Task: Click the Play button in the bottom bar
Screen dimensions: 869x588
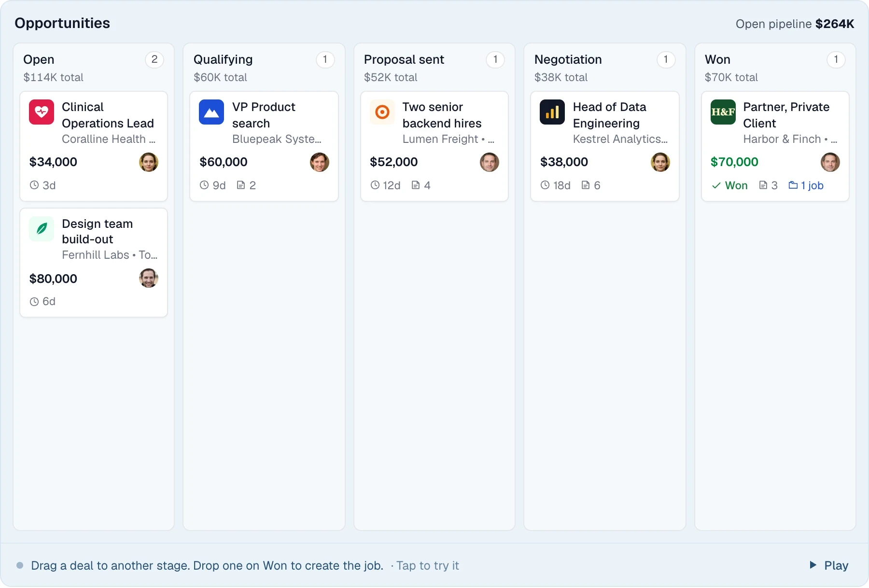Action: (829, 565)
